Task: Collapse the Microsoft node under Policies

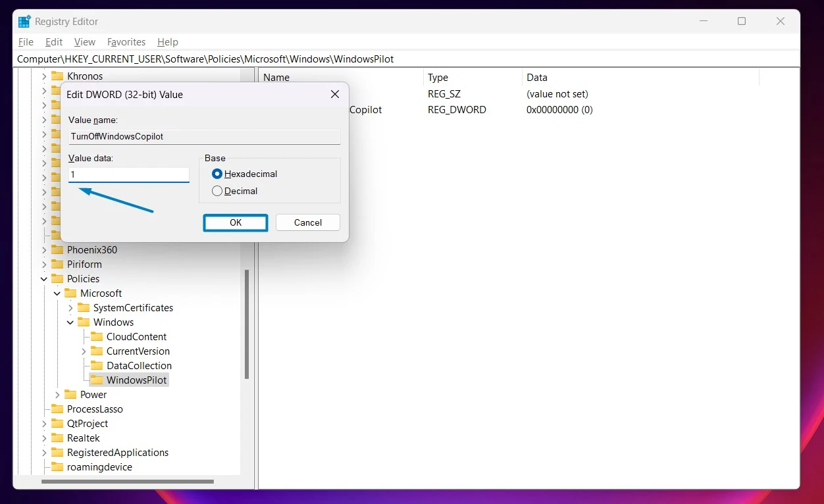Action: pyautogui.click(x=57, y=293)
